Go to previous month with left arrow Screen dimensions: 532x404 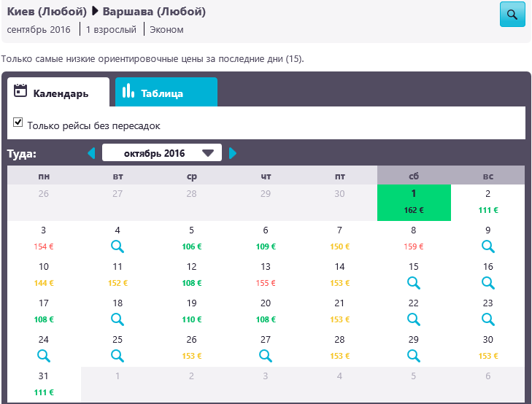coord(91,153)
